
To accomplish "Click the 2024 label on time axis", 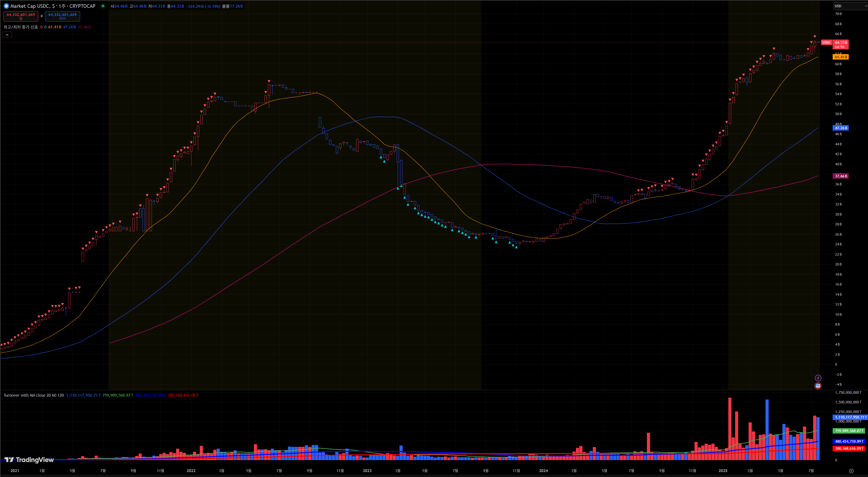I will click(543, 470).
